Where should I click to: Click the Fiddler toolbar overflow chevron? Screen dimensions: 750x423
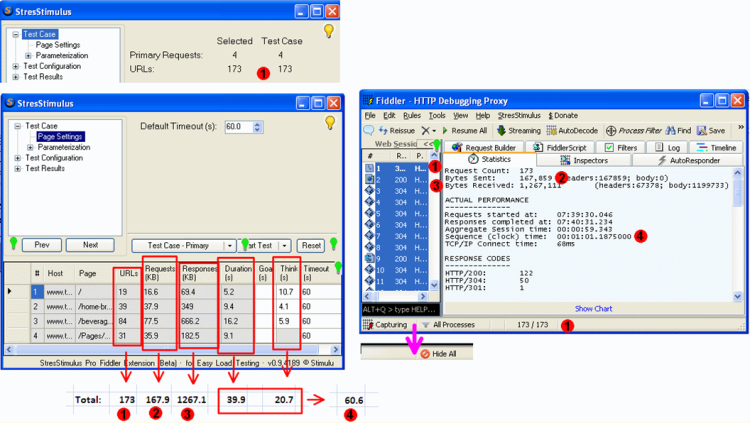coord(741,127)
